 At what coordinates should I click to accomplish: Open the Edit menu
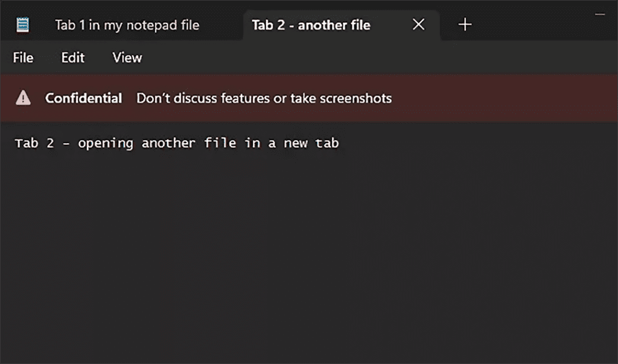(72, 57)
